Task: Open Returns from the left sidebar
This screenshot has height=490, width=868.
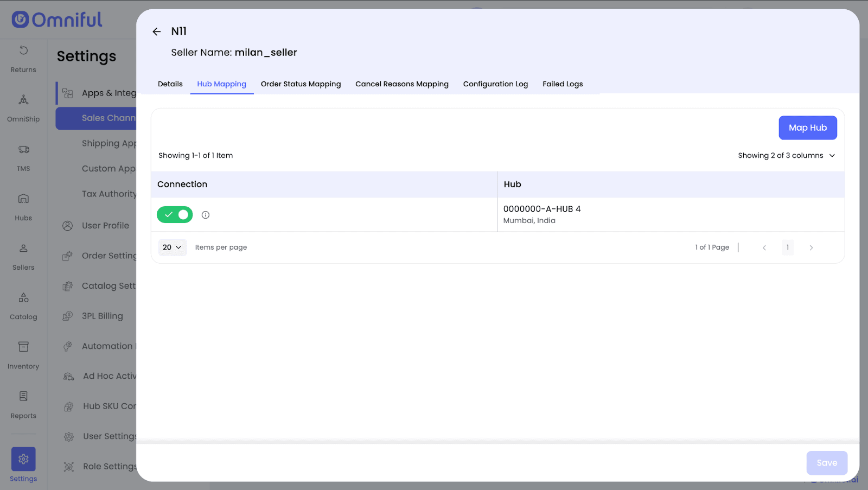Action: tap(23, 59)
